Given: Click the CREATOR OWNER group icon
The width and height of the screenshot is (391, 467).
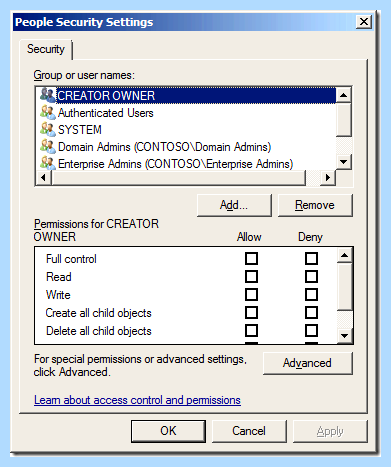Looking at the screenshot, I should 48,96.
